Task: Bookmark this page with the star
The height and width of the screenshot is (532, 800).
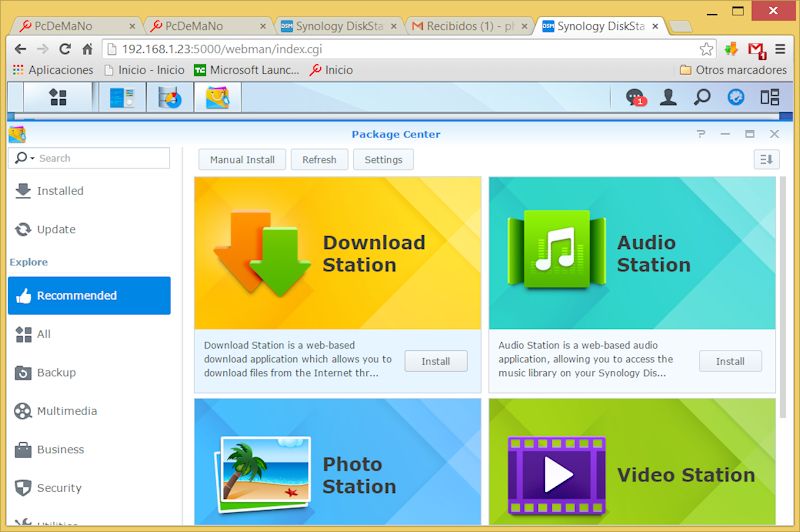Action: click(706, 49)
